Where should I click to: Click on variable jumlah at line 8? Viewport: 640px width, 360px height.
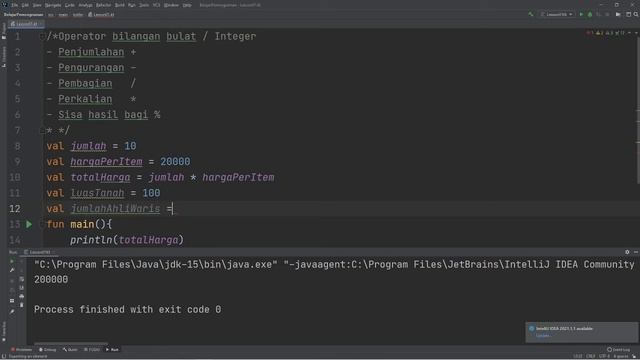88,146
